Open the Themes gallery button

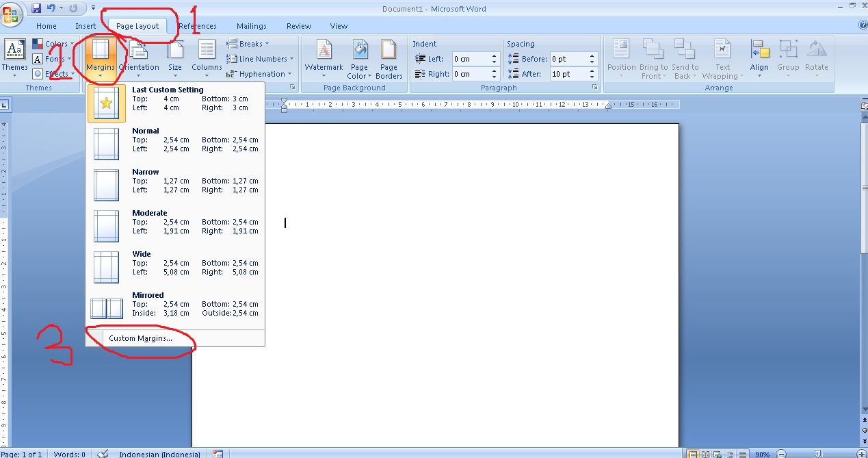click(14, 60)
